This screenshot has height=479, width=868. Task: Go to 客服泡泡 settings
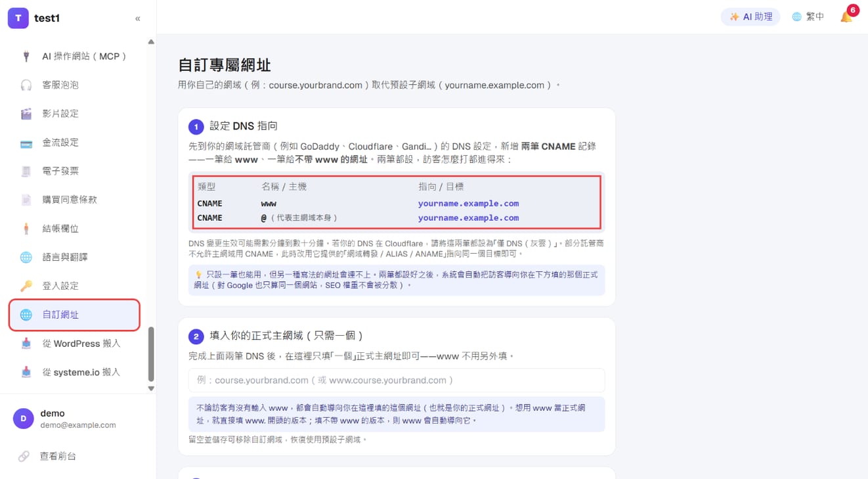coord(74,85)
